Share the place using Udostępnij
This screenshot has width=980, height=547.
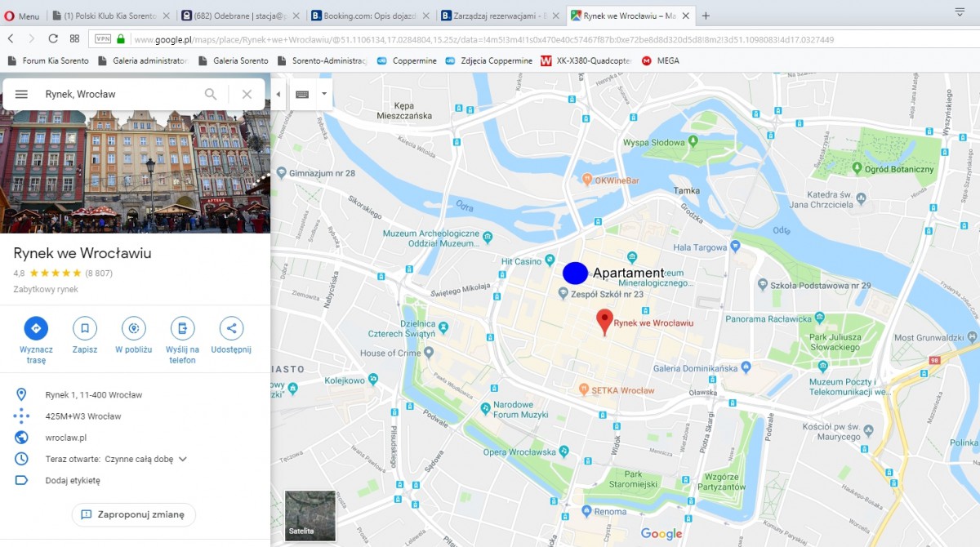(231, 328)
